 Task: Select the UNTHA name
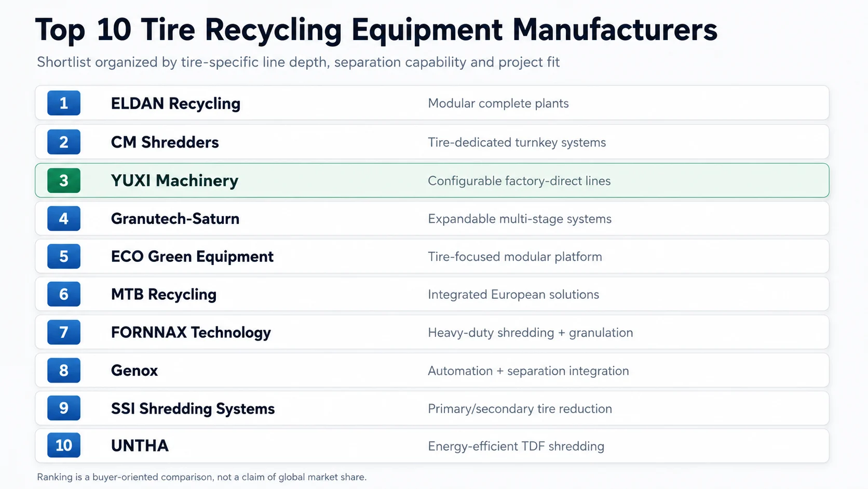pyautogui.click(x=140, y=445)
